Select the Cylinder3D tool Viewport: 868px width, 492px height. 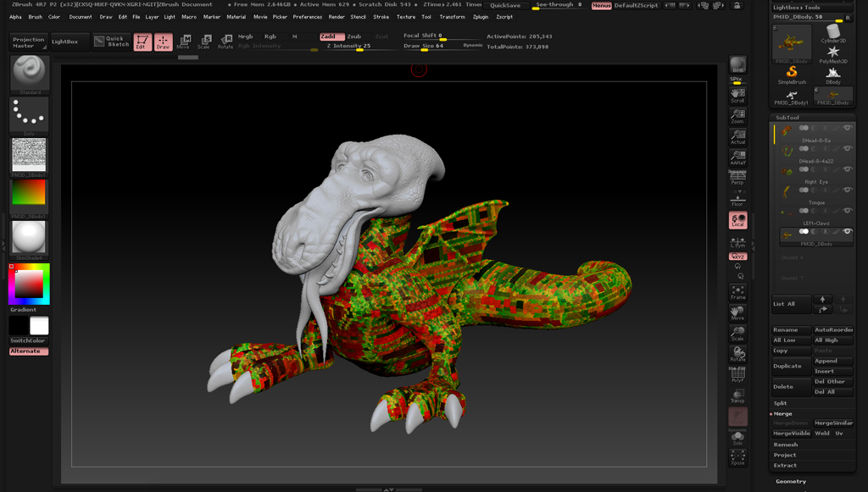point(833,34)
